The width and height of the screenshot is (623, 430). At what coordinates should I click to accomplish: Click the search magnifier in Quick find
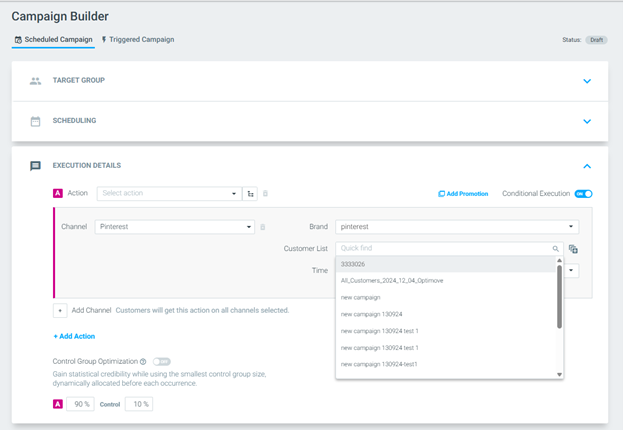click(556, 249)
